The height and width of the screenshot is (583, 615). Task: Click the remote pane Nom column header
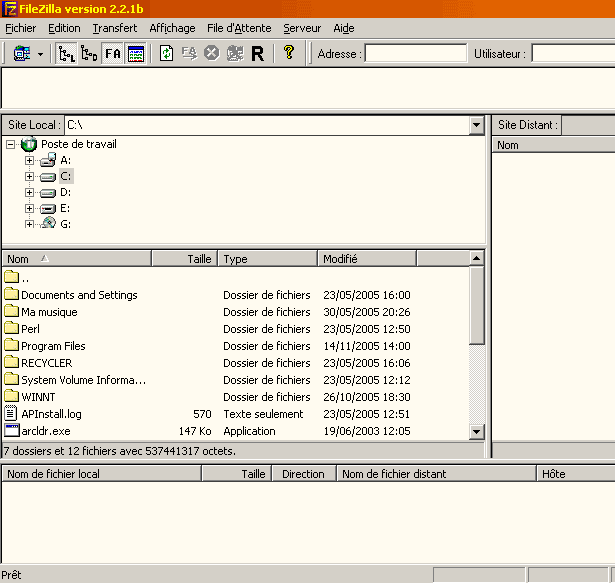[553, 145]
